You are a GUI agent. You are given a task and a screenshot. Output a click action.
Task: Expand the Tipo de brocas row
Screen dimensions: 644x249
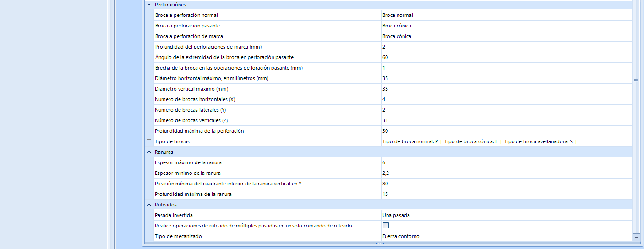tap(149, 141)
